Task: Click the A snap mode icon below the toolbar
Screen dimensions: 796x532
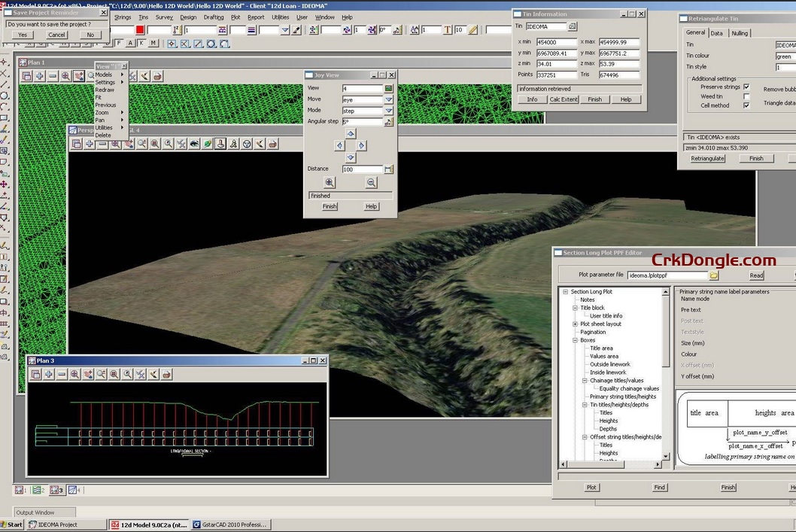Action: click(x=131, y=42)
